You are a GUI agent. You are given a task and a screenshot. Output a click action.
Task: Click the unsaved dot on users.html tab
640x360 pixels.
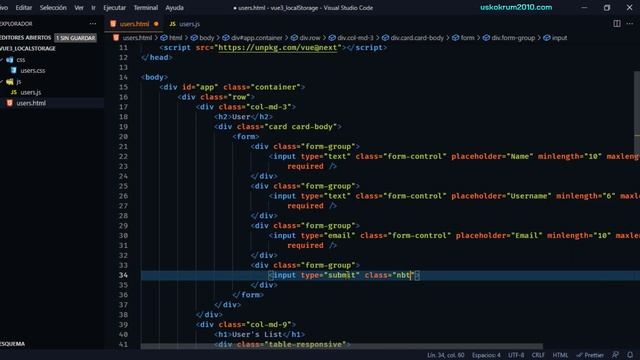point(156,24)
